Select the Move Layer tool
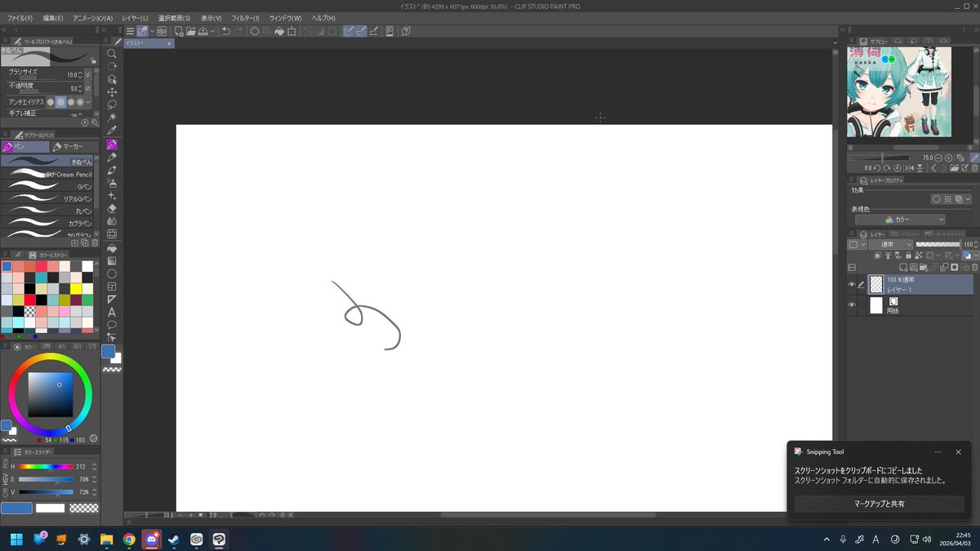The height and width of the screenshot is (551, 980). tap(112, 92)
